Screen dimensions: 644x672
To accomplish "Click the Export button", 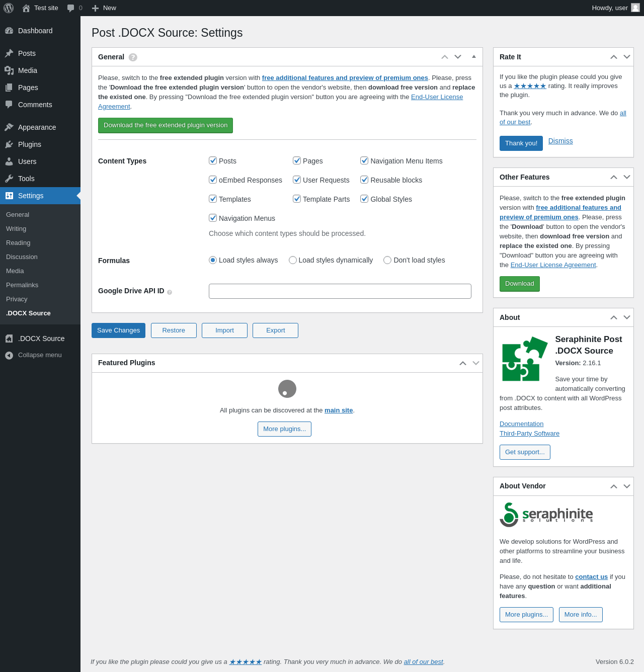I will 275,330.
